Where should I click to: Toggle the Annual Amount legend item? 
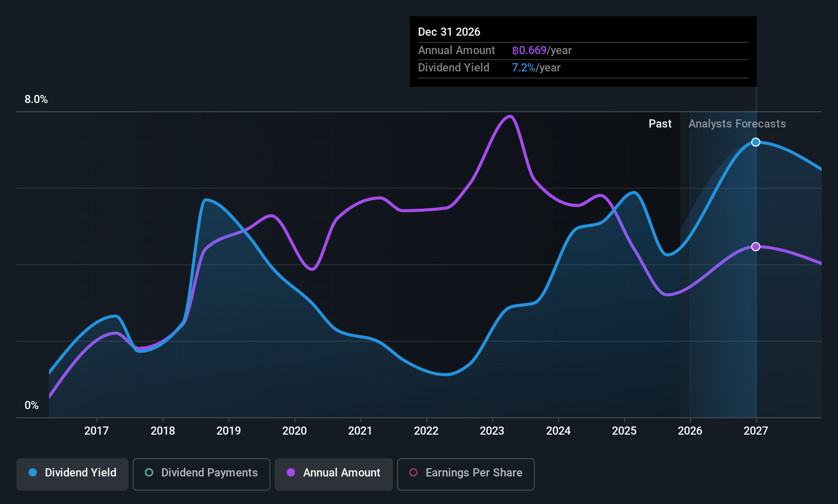click(333, 474)
